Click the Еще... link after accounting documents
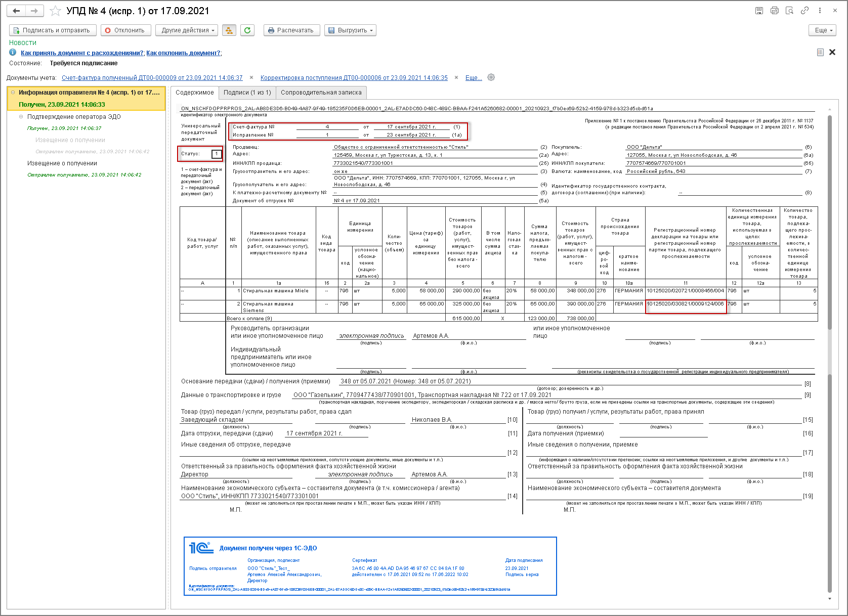848x616 pixels. click(x=474, y=78)
